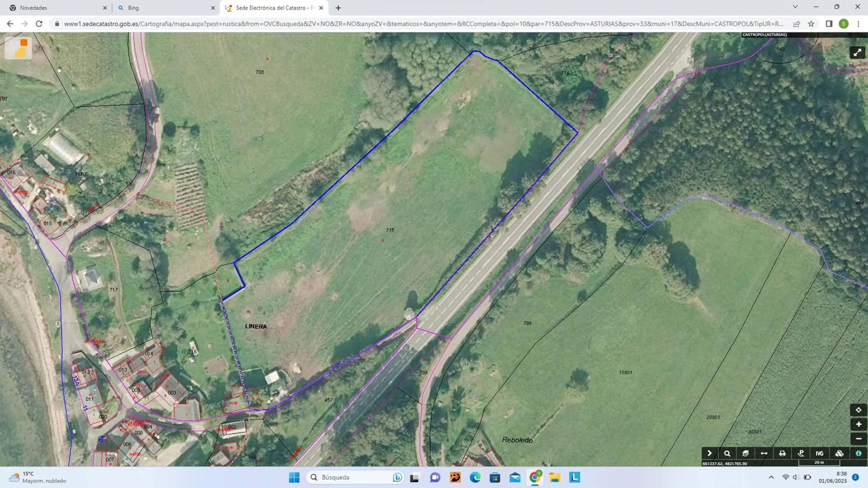868x488 pixels.
Task: Zoom in with the plus button
Action: coord(858,424)
